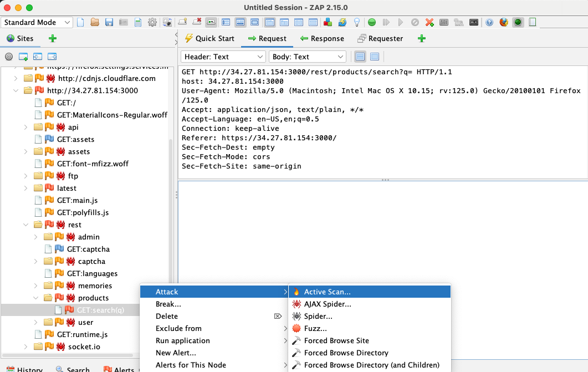This screenshot has height=372, width=588.
Task: Click the red X custom breakpoint icon
Action: [430, 23]
